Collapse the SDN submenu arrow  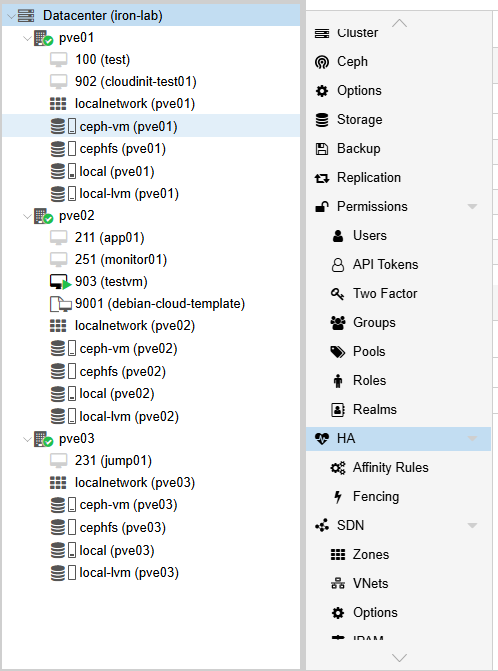pyautogui.click(x=472, y=526)
